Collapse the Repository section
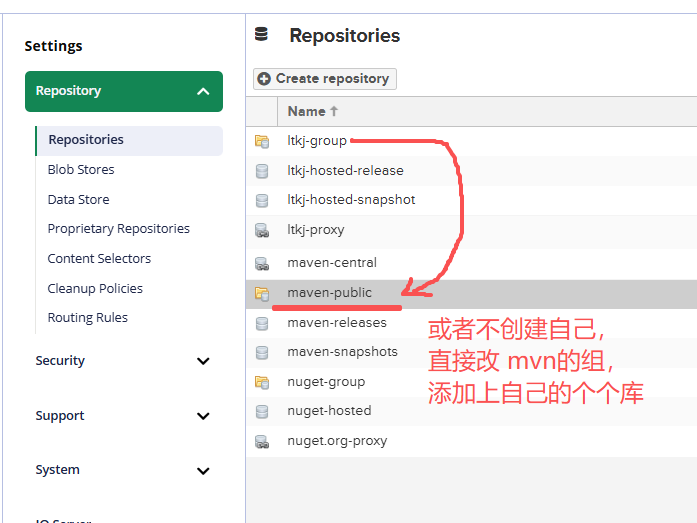 coord(203,92)
